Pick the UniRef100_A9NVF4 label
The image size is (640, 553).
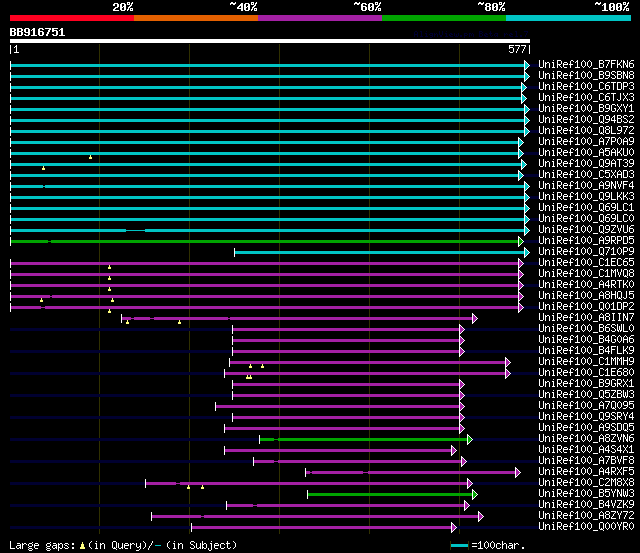(x=586, y=186)
